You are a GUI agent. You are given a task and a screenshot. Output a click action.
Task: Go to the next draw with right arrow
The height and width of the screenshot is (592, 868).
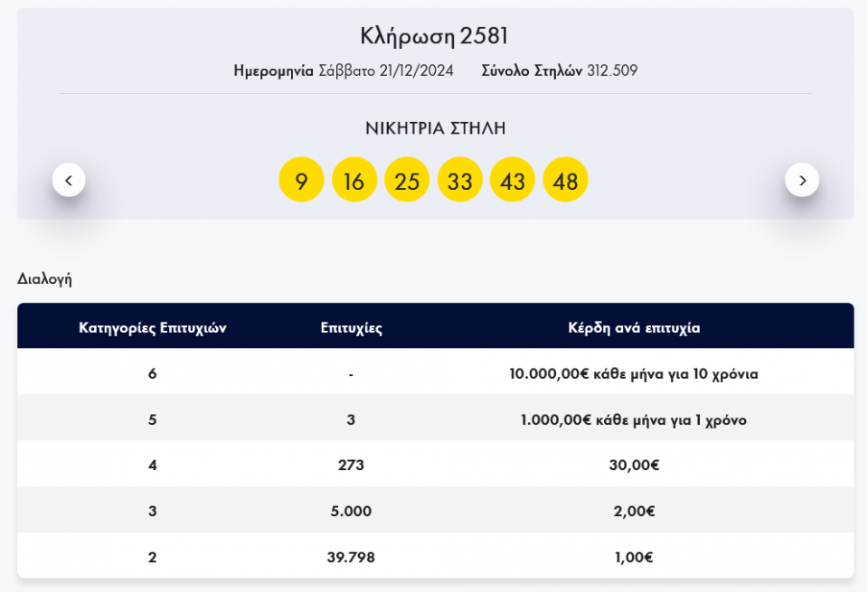pos(801,180)
